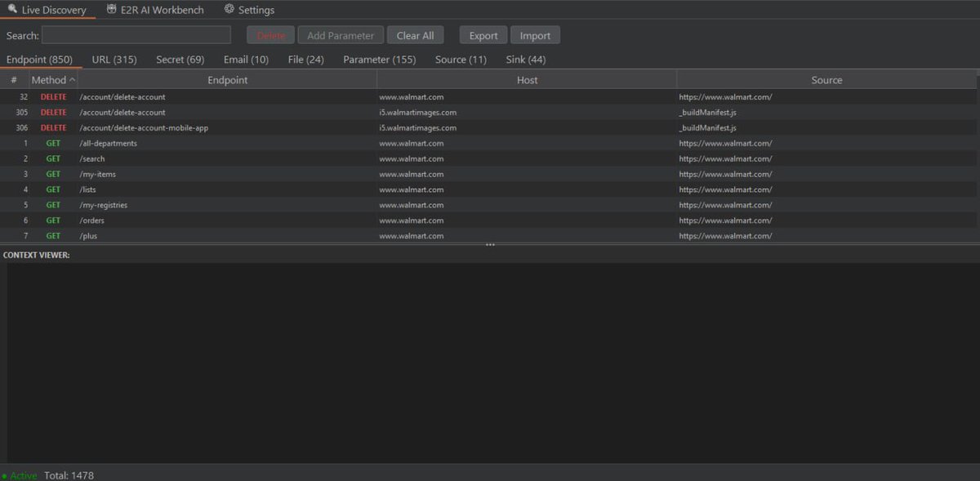Select the /search endpoint row
This screenshot has height=481, width=980.
[x=488, y=159]
